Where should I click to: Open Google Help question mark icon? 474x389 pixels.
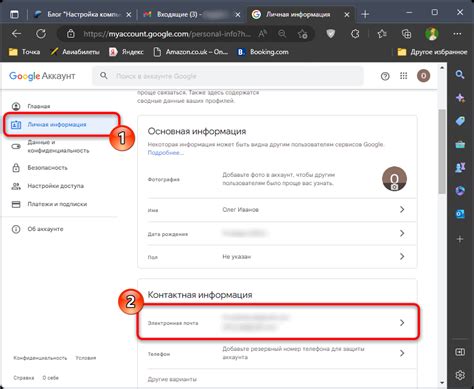click(385, 76)
